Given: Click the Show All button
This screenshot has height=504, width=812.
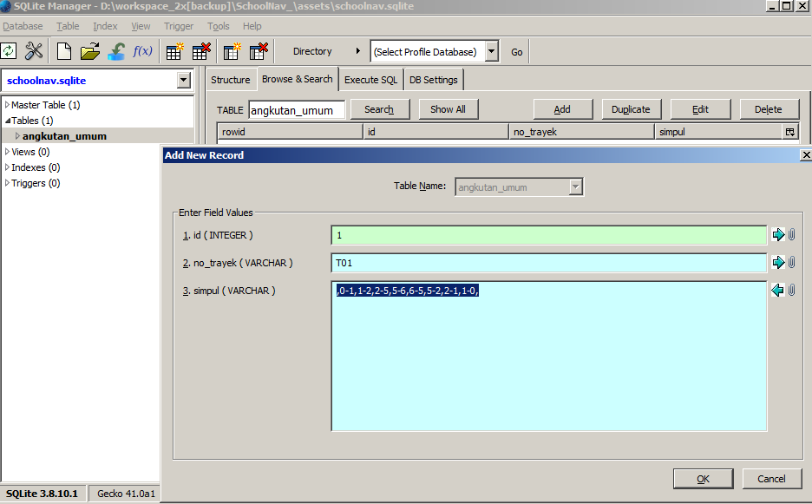Looking at the screenshot, I should [x=448, y=109].
